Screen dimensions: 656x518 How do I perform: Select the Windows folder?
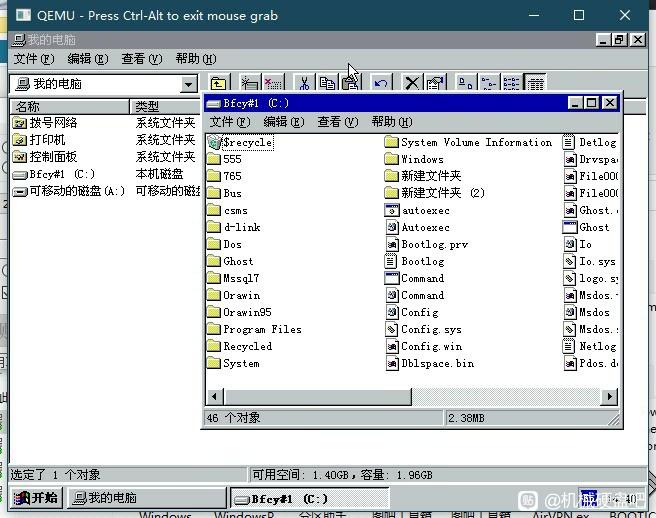(x=414, y=159)
